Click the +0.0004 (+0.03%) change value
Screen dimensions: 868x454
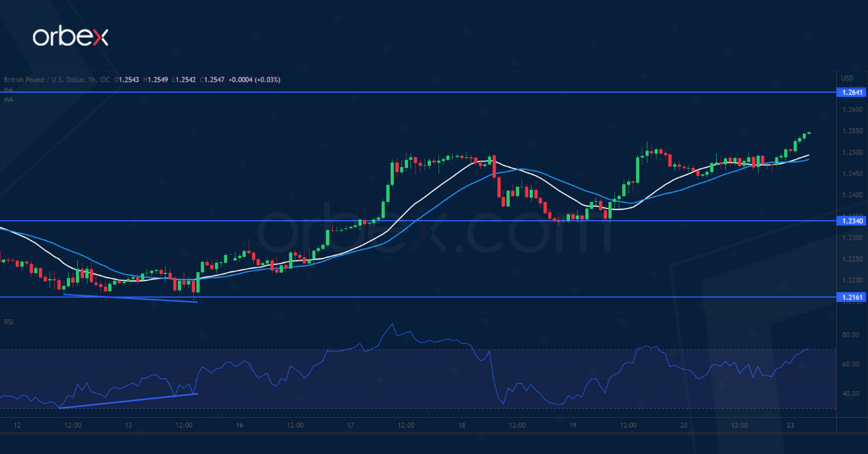(254, 80)
